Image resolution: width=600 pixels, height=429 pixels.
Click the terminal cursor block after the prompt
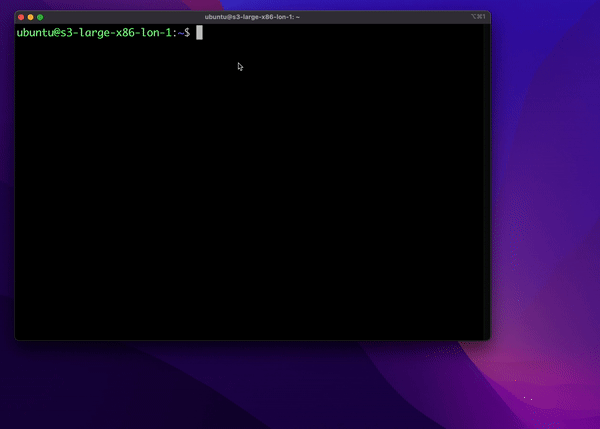pos(199,33)
